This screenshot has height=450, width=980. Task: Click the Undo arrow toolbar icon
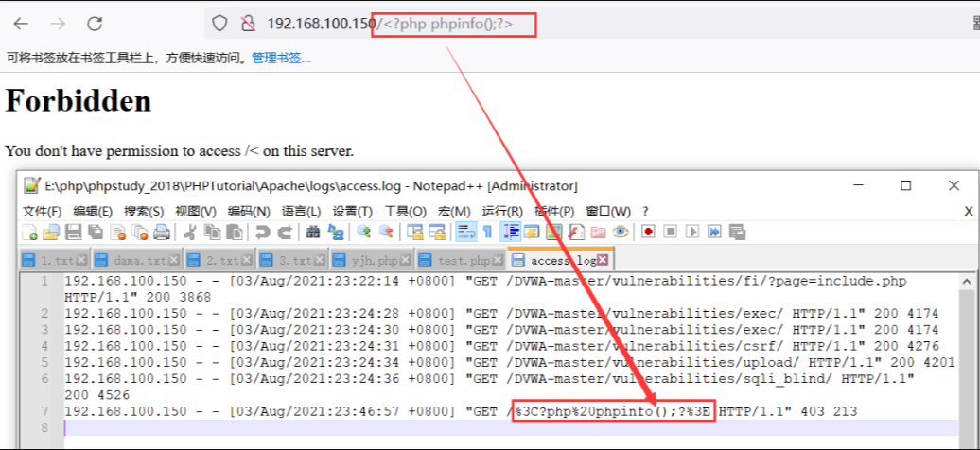(x=262, y=232)
